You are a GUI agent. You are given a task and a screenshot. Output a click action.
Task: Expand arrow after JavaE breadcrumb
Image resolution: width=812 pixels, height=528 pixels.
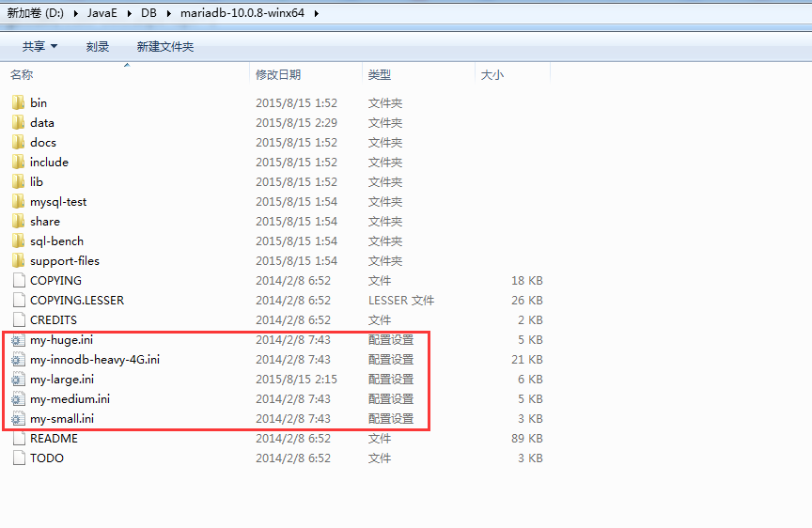(x=130, y=13)
